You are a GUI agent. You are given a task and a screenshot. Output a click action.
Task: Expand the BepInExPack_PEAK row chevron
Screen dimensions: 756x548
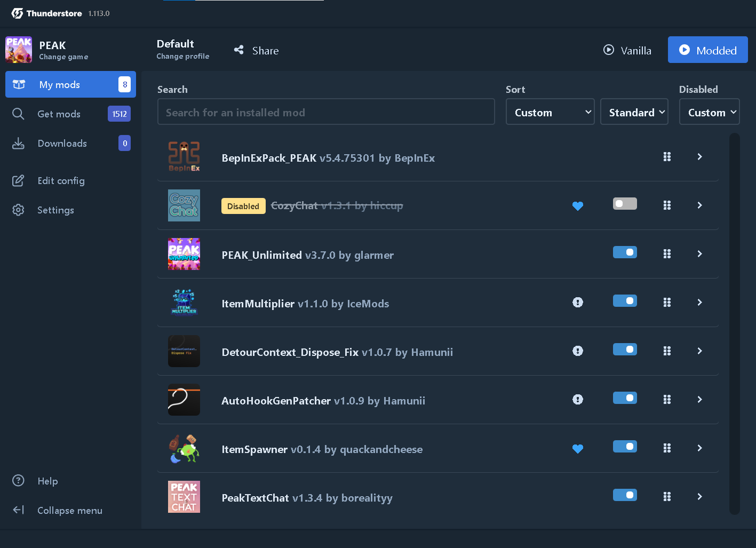pos(699,157)
